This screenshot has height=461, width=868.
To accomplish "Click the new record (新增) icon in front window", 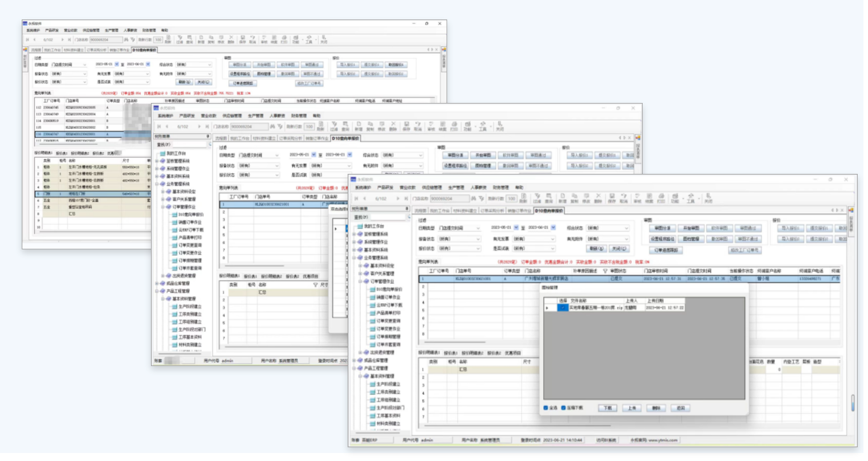I will coord(562,198).
